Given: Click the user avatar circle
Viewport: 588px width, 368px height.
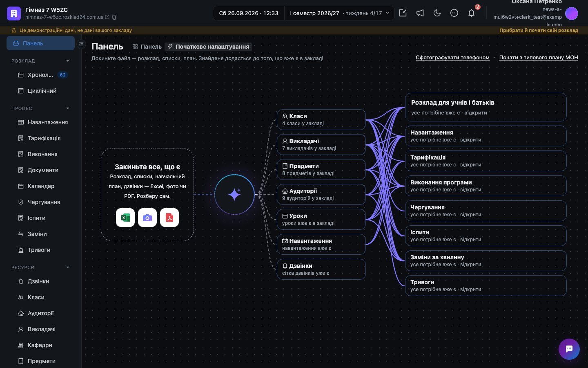Looking at the screenshot, I should tap(572, 13).
